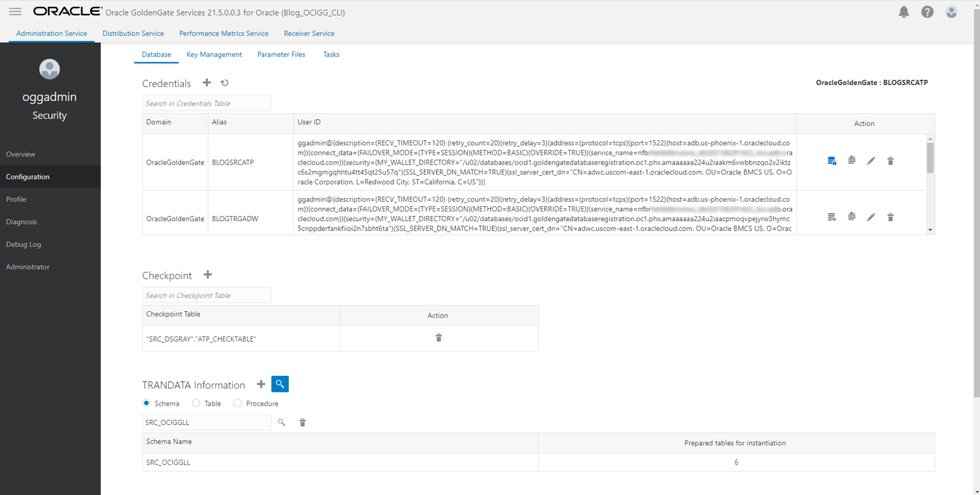Click OracleGoldenGate : BLOGSRCATP connection label
This screenshot has width=980, height=495.
(x=872, y=83)
